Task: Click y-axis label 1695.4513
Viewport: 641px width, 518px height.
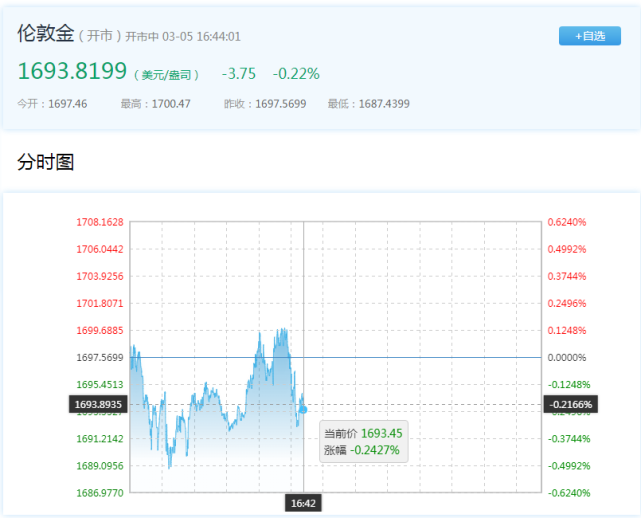Action: tap(100, 384)
